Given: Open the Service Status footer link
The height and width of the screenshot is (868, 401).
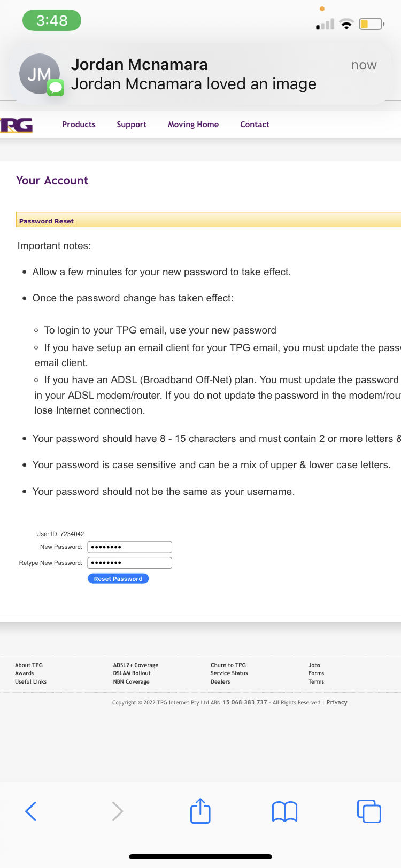Looking at the screenshot, I should [229, 673].
